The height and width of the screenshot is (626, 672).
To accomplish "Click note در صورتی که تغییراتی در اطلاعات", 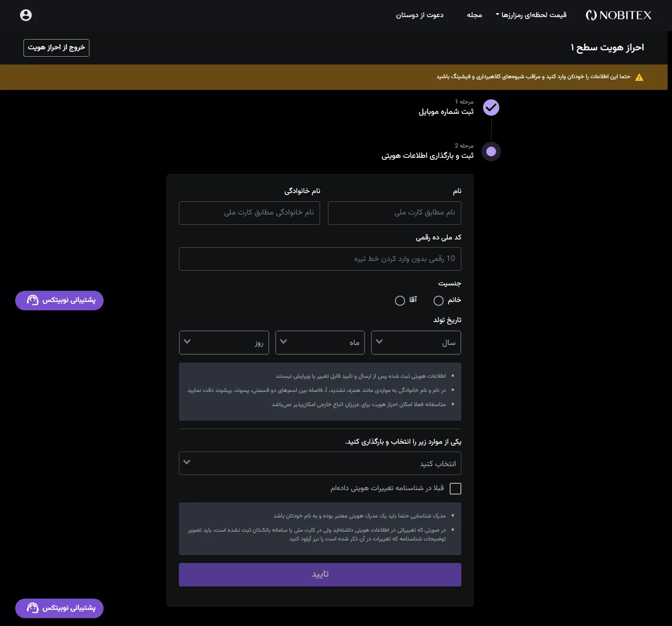I will (x=317, y=535).
